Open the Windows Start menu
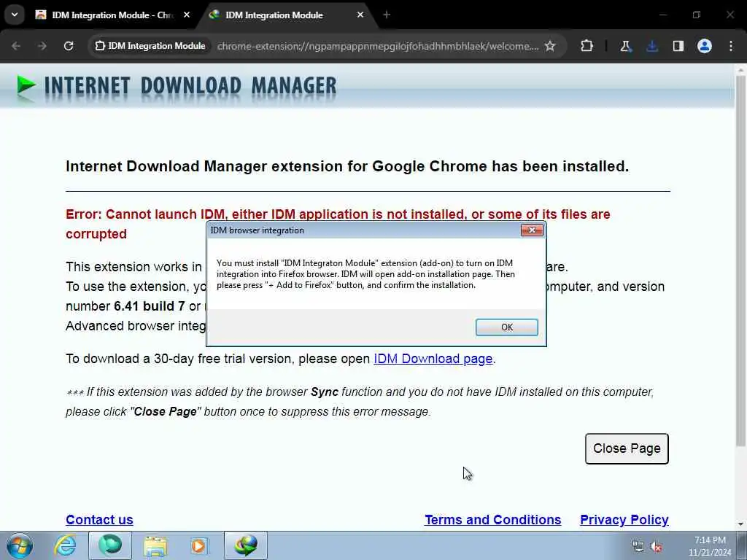 [x=19, y=545]
